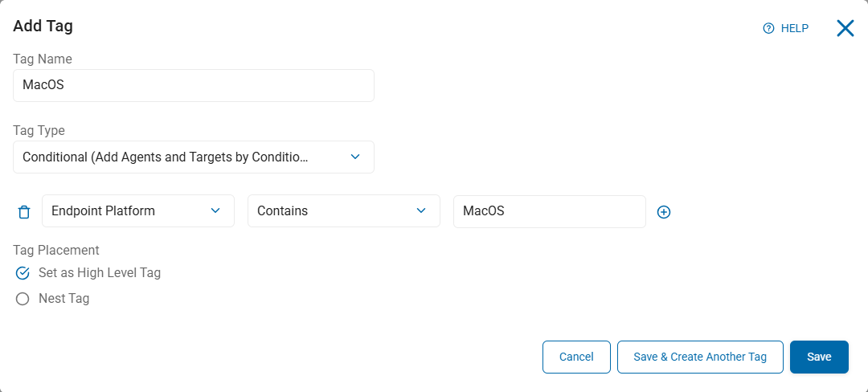Open the Endpoint Platform dropdown
Screen dimensions: 868x392
pos(137,211)
